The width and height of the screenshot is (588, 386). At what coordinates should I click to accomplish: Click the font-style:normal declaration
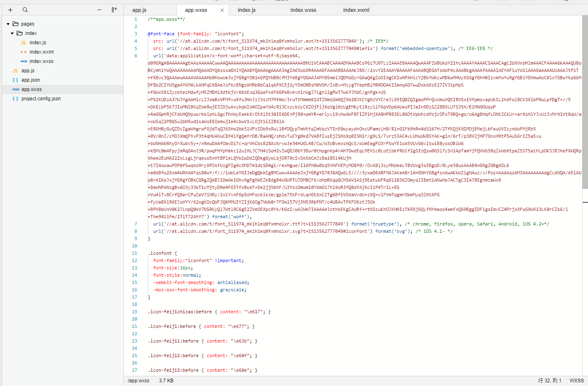tap(177, 275)
